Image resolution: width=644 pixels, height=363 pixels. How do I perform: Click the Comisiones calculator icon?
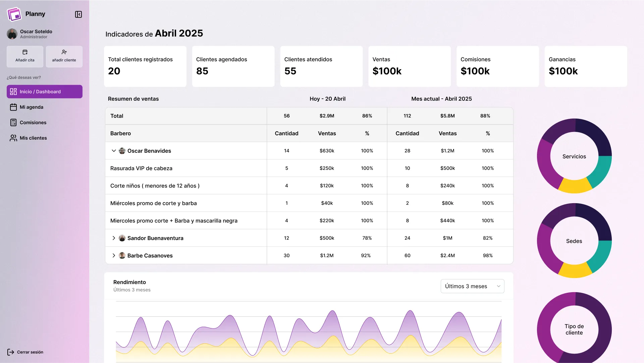coord(13,123)
